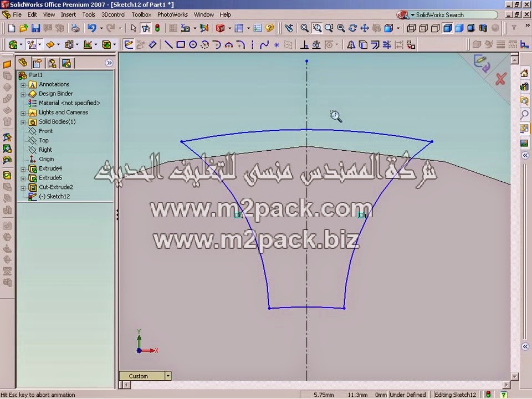Image resolution: width=532 pixels, height=399 pixels.
Task: Open a file with the Open folder icon
Action: point(23,28)
